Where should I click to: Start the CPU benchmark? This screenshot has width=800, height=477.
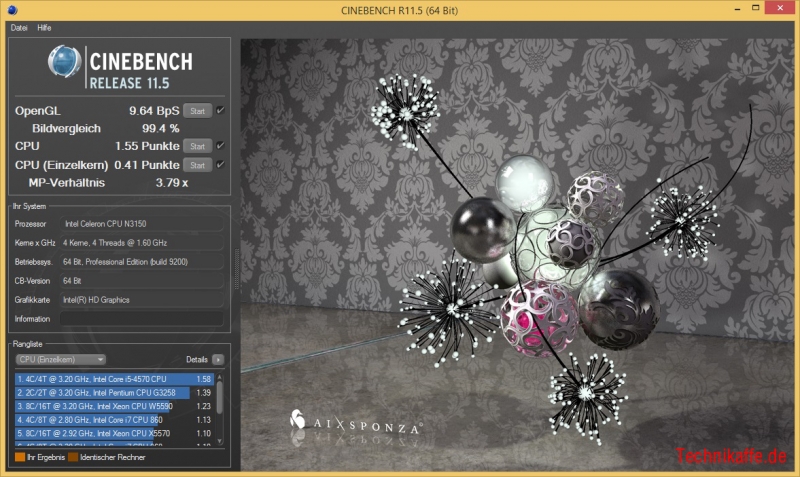197,146
